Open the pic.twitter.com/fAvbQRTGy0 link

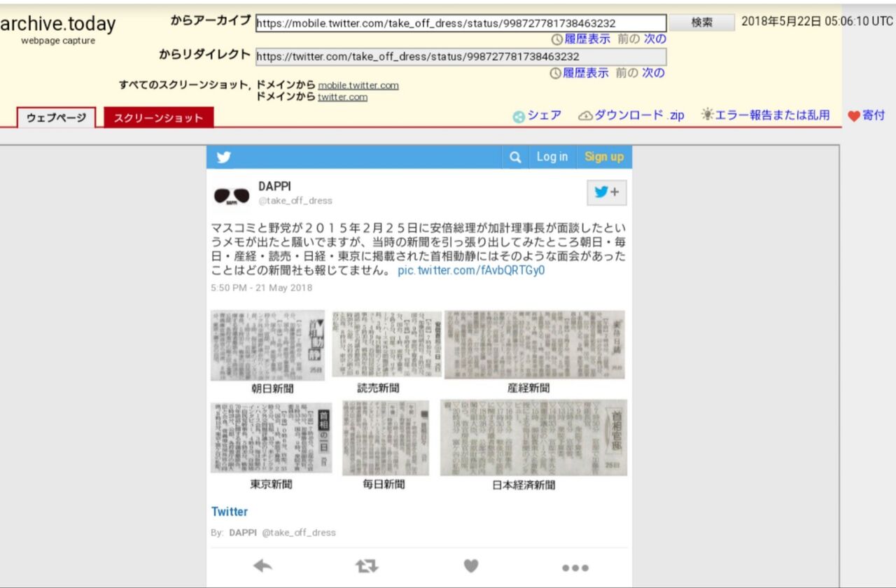click(x=471, y=271)
